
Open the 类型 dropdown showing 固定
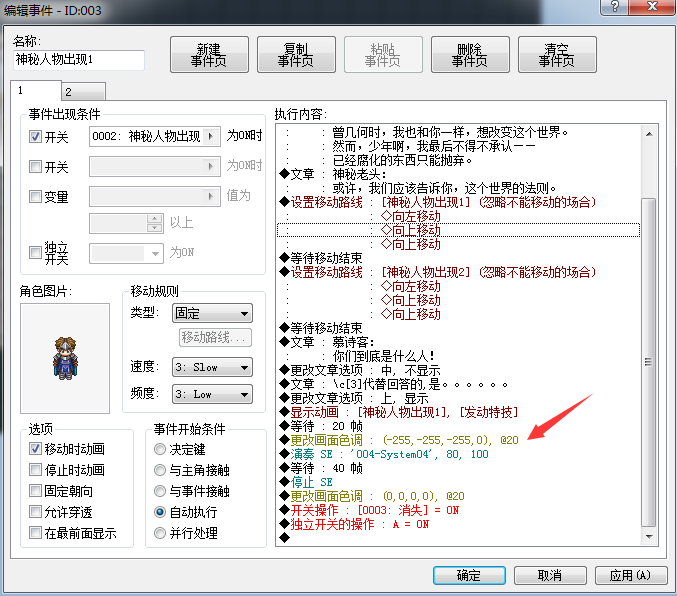pyautogui.click(x=212, y=313)
